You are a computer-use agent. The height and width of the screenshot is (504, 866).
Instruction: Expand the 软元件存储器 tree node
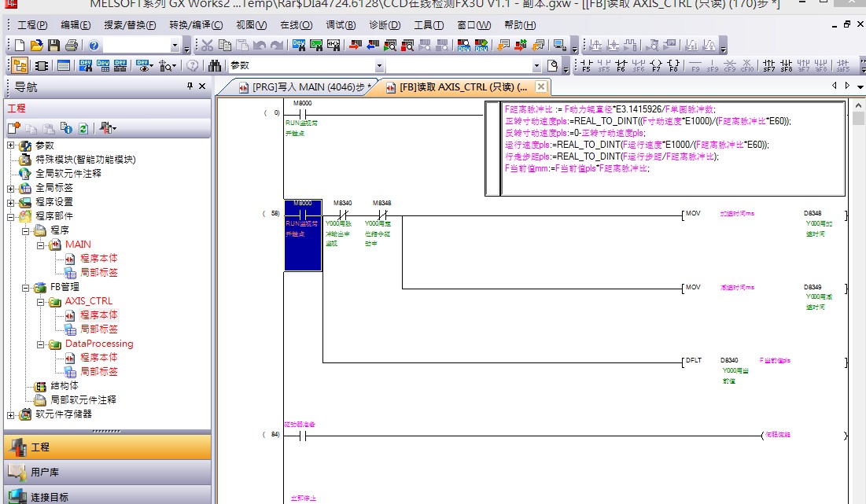coord(11,414)
